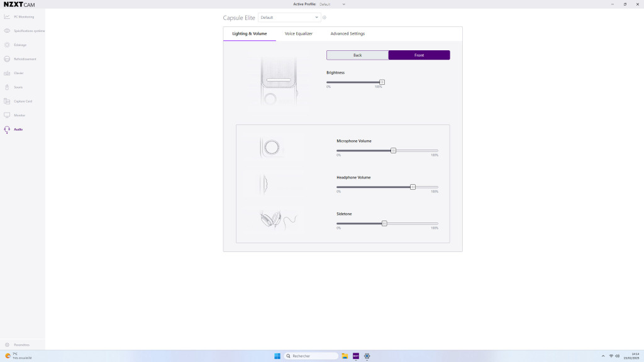Click the Spécifications système label
Viewport: 644px width, 362px height.
click(30, 31)
